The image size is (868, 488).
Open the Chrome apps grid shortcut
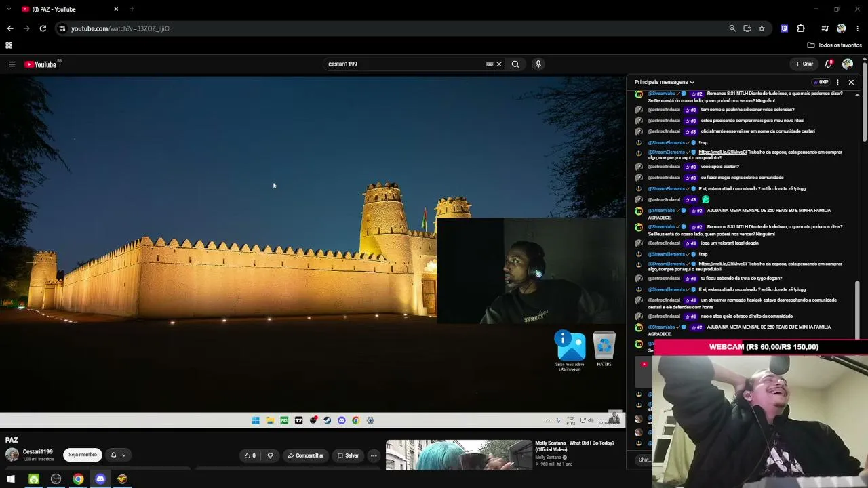(9, 45)
